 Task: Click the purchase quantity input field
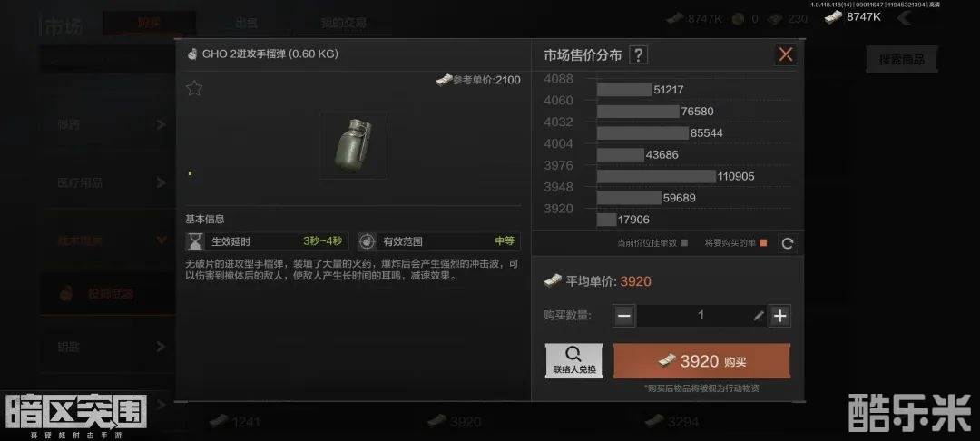click(x=701, y=316)
